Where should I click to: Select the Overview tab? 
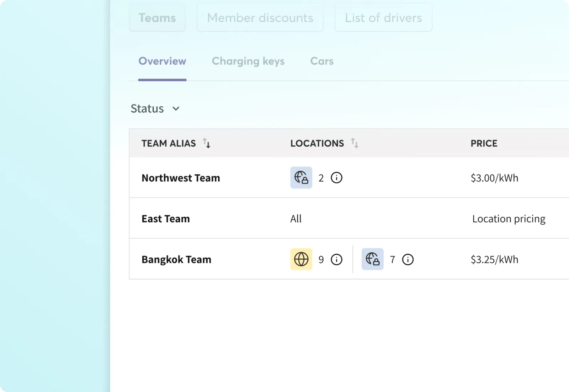[162, 61]
